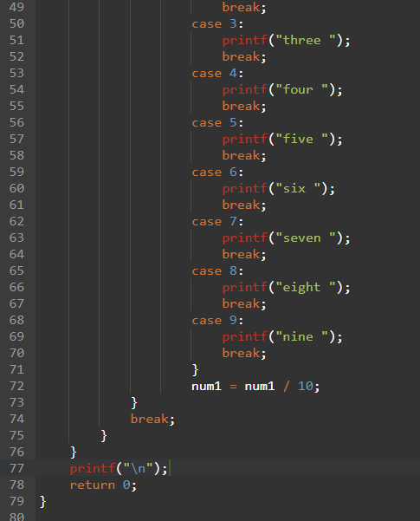Click final closing brace on line 79
Image resolution: width=420 pixels, height=521 pixels.
pyautogui.click(x=42, y=501)
